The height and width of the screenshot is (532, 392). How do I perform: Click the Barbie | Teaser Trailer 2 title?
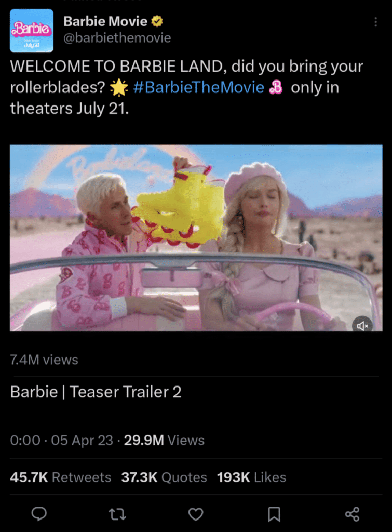click(96, 392)
